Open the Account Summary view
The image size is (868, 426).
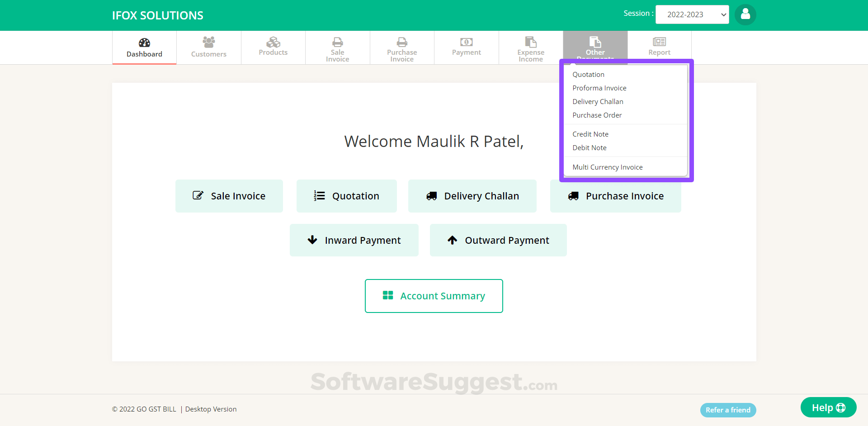click(434, 296)
